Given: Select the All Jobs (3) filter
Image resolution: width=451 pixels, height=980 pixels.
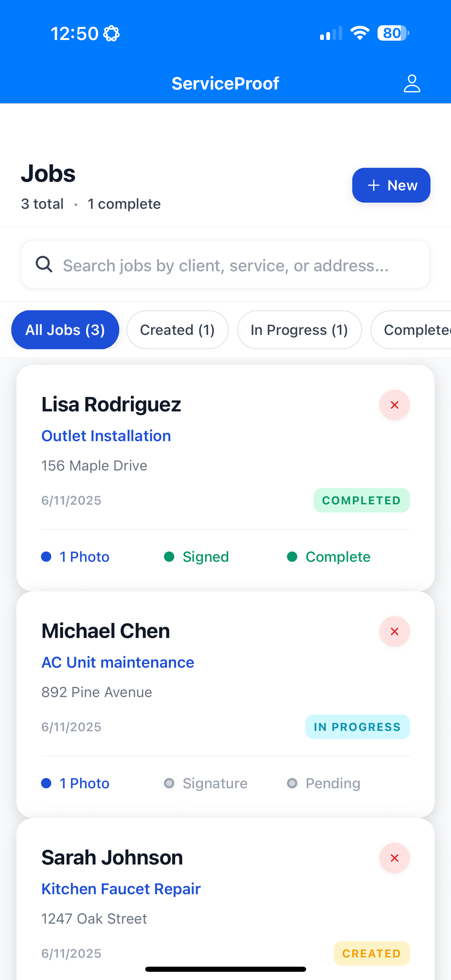Looking at the screenshot, I should pyautogui.click(x=65, y=330).
